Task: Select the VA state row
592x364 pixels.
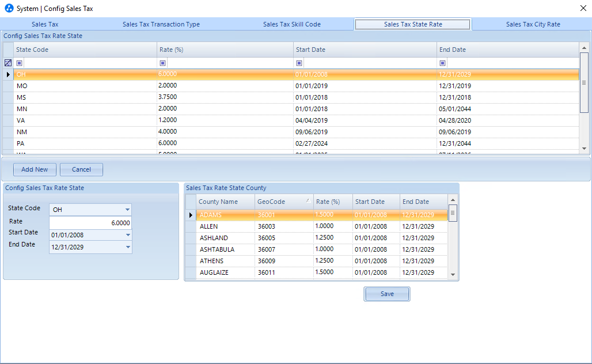Action: click(297, 120)
